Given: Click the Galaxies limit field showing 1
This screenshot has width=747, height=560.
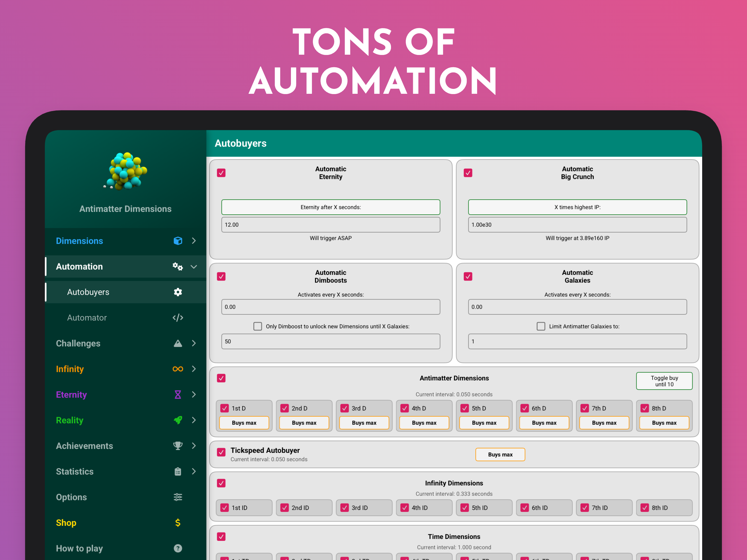Looking at the screenshot, I should tap(577, 342).
